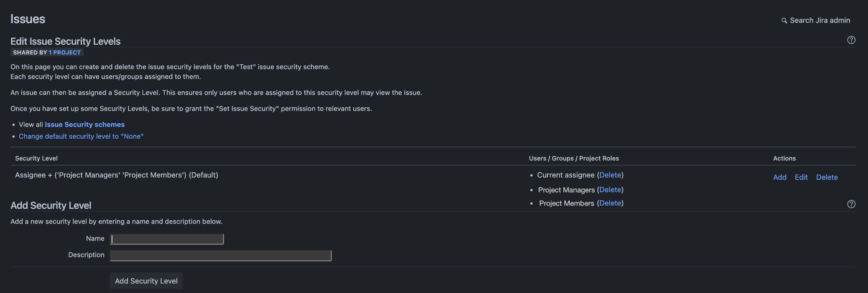The image size is (868, 293).
Task: Delete the Current assignee entry
Action: coord(610,175)
